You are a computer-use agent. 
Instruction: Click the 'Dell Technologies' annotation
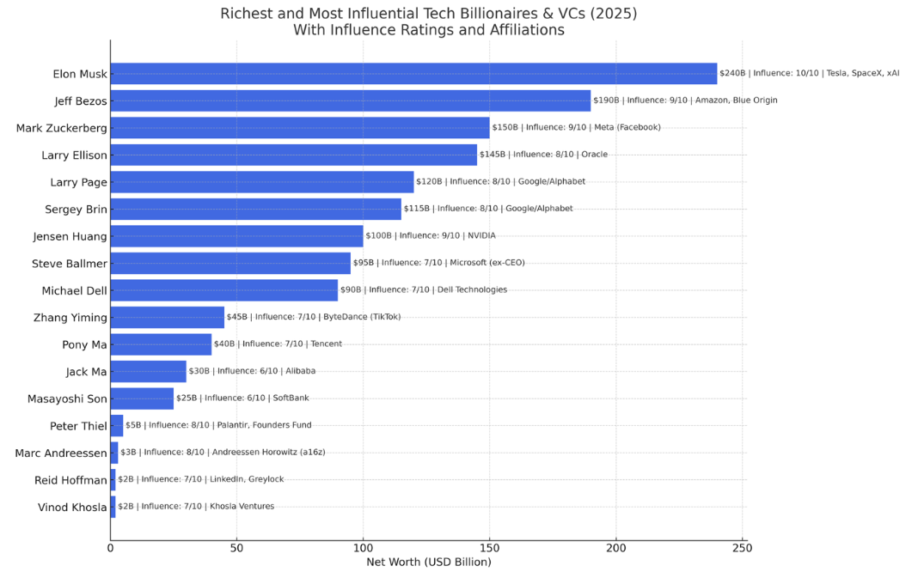[472, 289]
